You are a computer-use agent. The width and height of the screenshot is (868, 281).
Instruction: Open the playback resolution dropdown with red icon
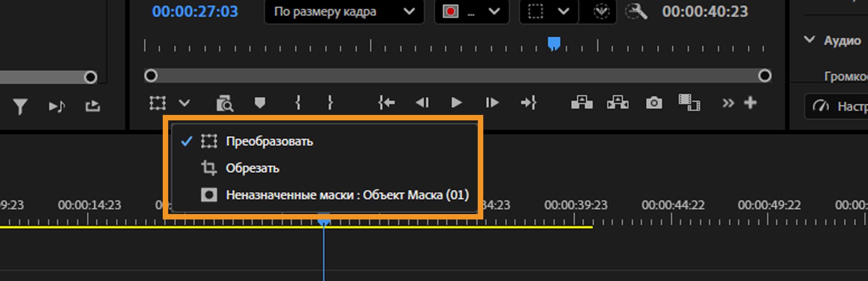(472, 11)
